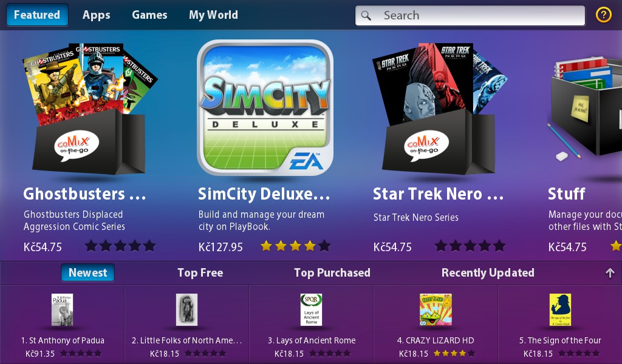
Task: Open the Lays of Ancient Rome title link
Action: pyautogui.click(x=312, y=340)
